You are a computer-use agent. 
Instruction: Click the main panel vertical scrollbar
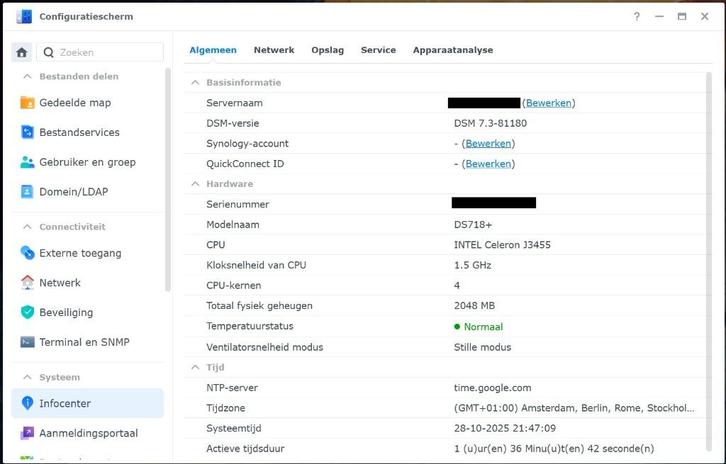708,262
